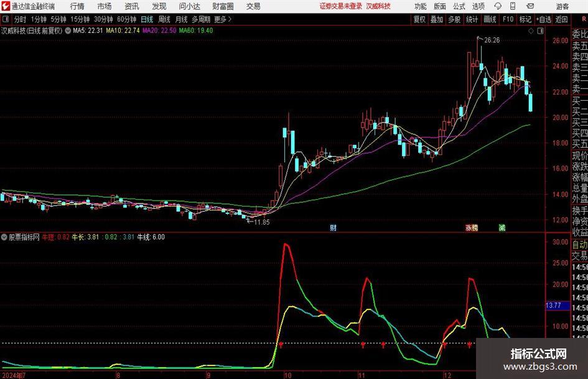This screenshot has width=588, height=379.
Task: Click the 叠加 overlay button
Action: tap(437, 19)
